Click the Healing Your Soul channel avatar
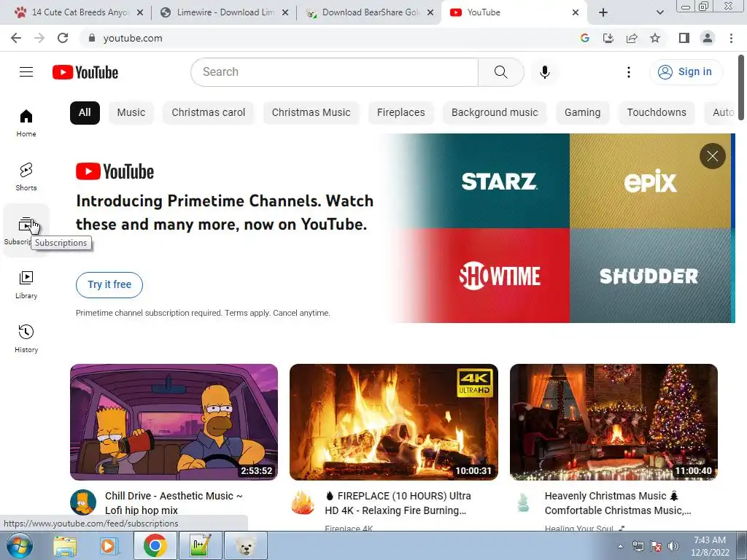This screenshot has width=747, height=560. [x=523, y=502]
